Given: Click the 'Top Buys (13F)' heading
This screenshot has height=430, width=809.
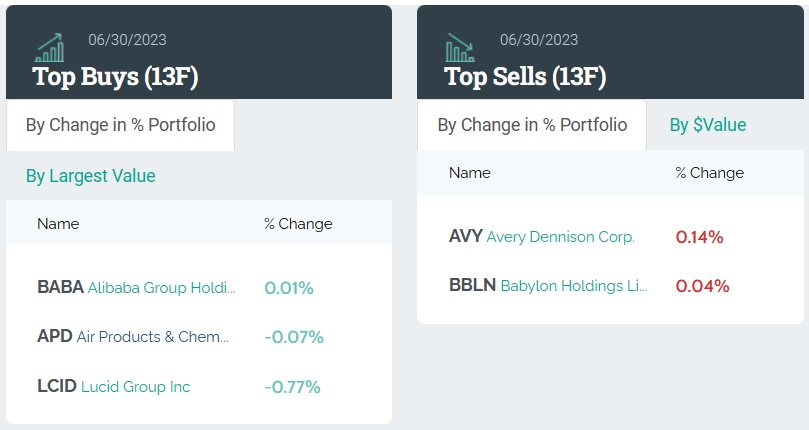Looking at the screenshot, I should [99, 77].
